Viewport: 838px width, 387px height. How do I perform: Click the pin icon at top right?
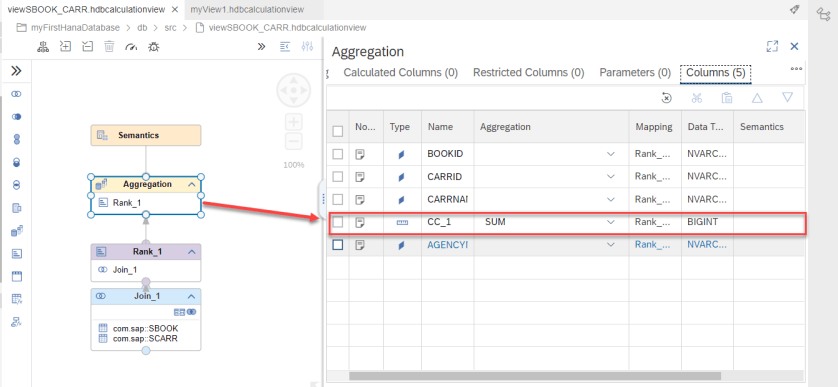(795, 9)
